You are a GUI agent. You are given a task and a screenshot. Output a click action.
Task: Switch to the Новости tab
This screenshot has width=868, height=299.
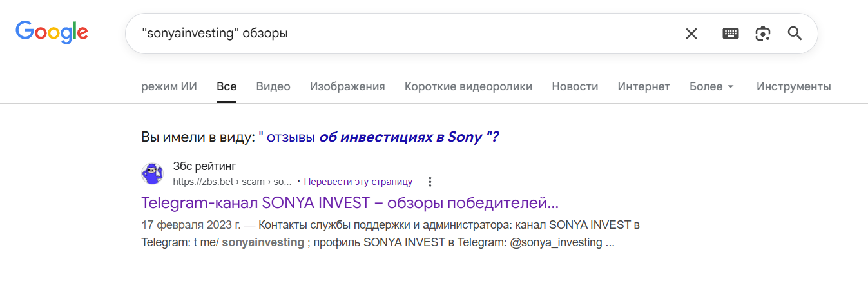[x=575, y=86]
